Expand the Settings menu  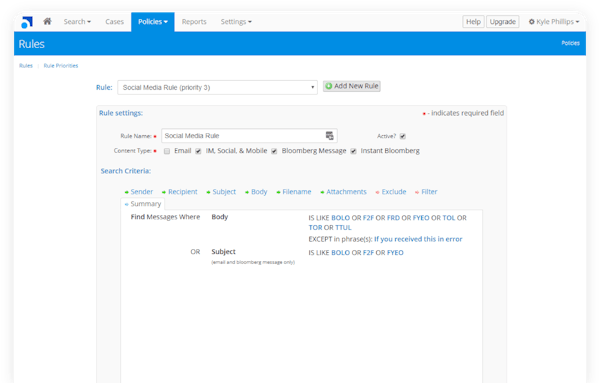[x=236, y=22]
